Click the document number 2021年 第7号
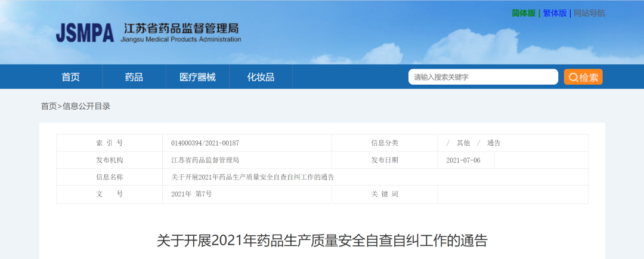Screen dimensions: 644x259 [x=191, y=195]
